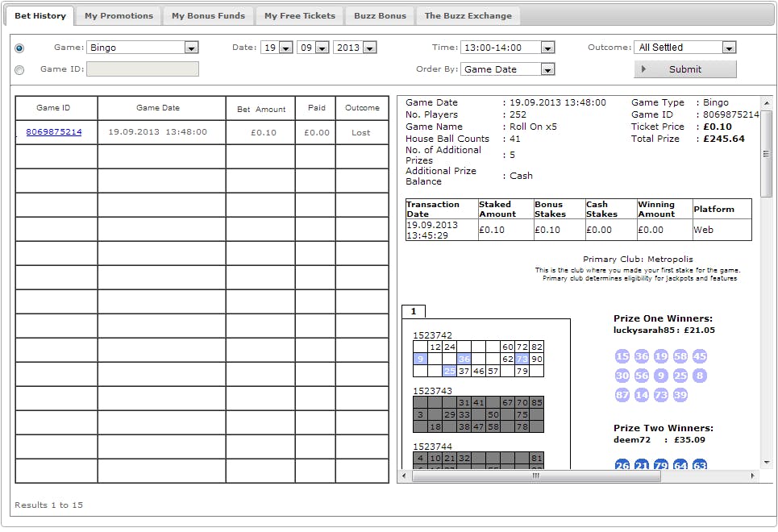This screenshot has width=778, height=532.
Task: Expand the Game dropdown showing Bingo
Action: click(x=143, y=48)
